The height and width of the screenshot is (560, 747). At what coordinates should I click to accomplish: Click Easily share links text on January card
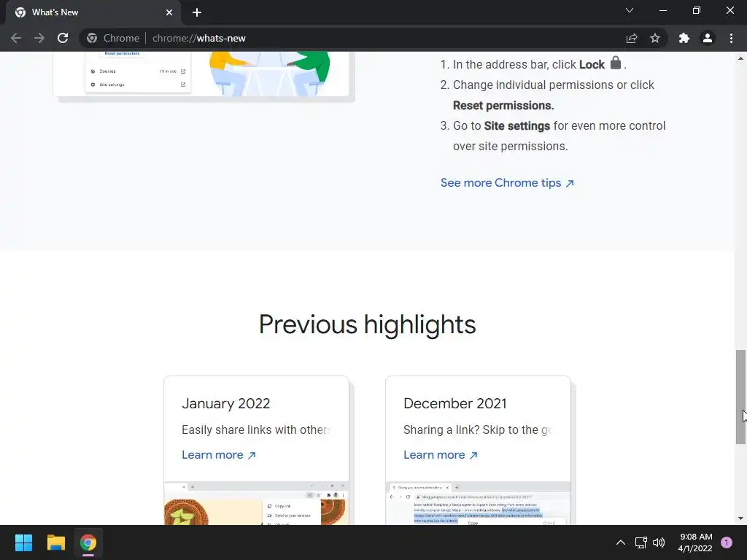pos(255,429)
